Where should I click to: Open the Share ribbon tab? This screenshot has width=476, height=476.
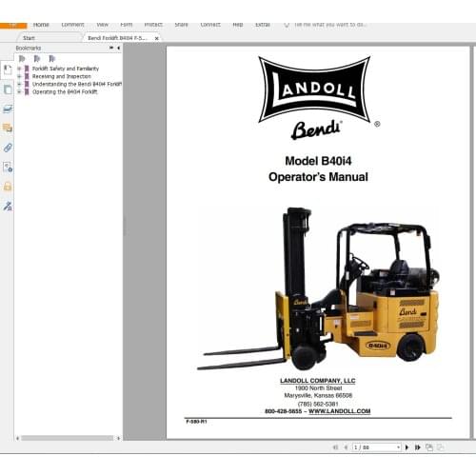pos(181,25)
